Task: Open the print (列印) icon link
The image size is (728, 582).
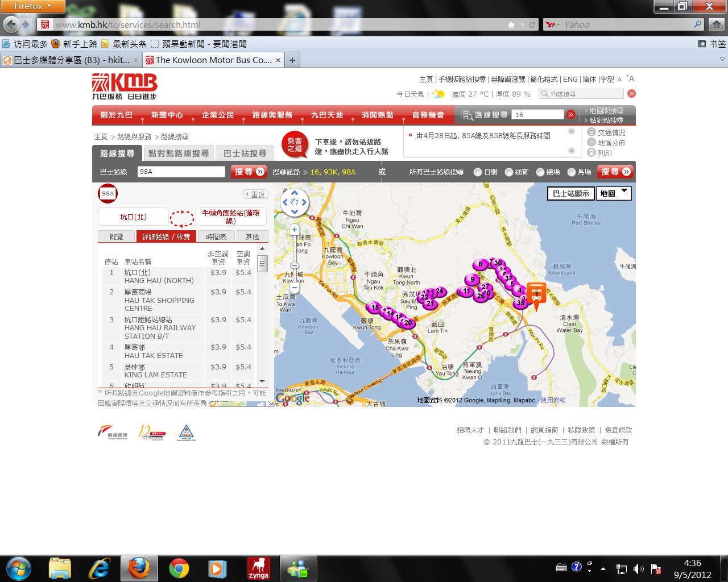Action: click(591, 153)
